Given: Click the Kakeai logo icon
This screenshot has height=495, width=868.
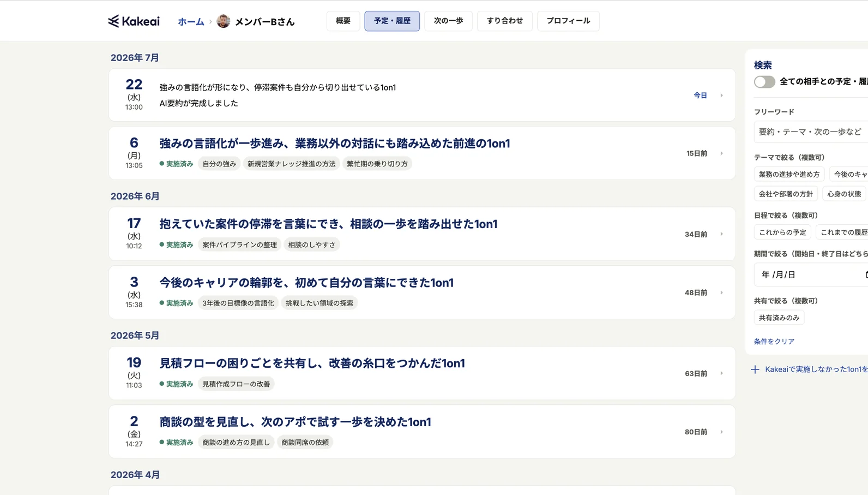Looking at the screenshot, I should [x=113, y=21].
